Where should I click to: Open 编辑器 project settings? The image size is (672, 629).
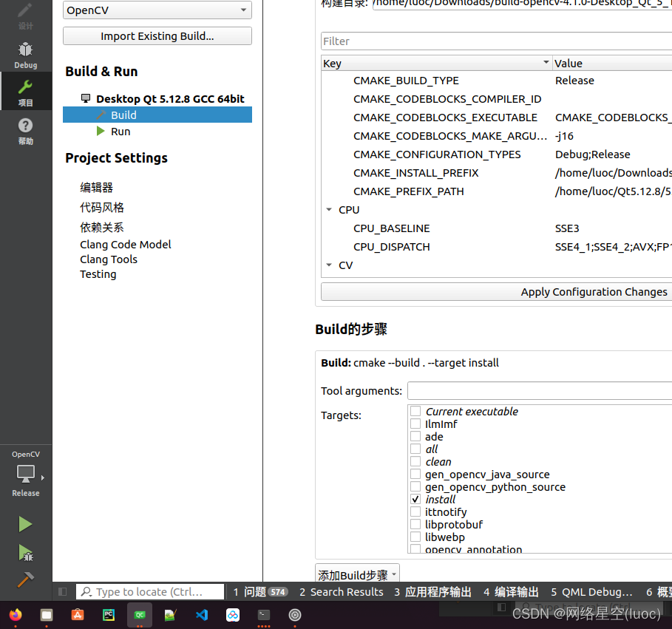[x=96, y=187]
